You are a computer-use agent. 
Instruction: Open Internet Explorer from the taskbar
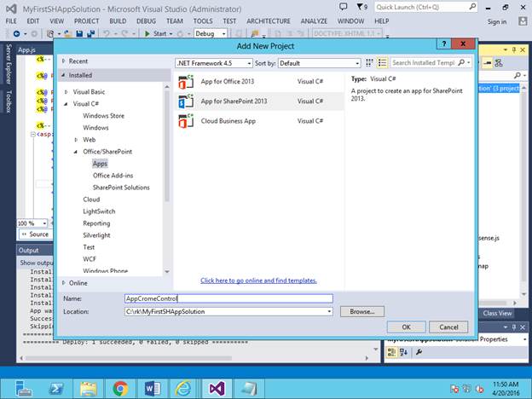(x=183, y=389)
